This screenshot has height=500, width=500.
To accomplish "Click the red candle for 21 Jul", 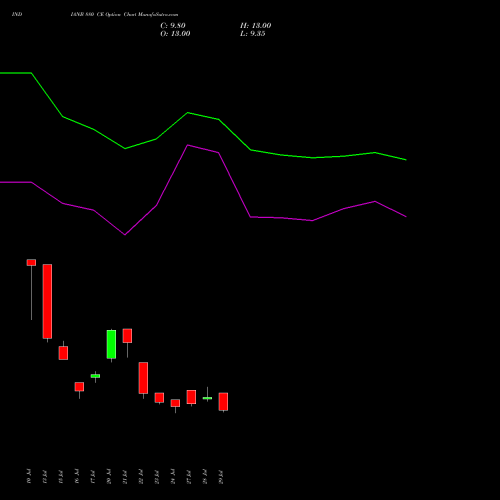I will coord(127,336).
